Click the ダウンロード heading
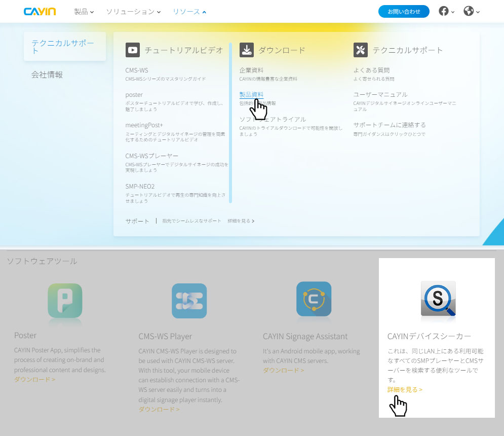Viewport: 504px width, 436px height. 282,50
